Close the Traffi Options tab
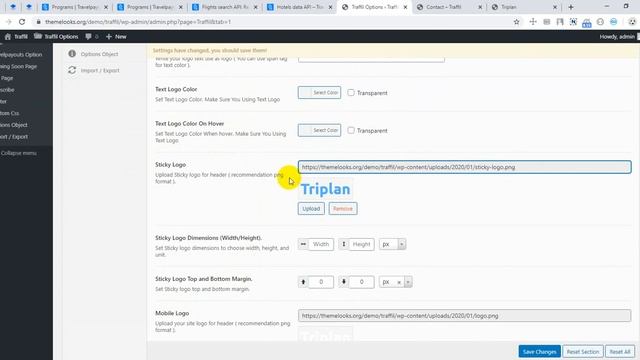The height and width of the screenshot is (360, 640). (405, 7)
